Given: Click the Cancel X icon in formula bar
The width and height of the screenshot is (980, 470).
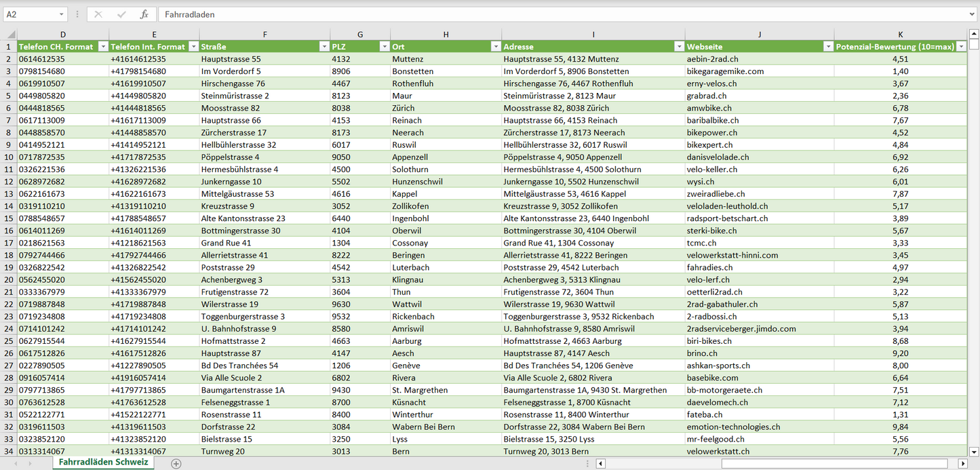Looking at the screenshot, I should coord(98,14).
